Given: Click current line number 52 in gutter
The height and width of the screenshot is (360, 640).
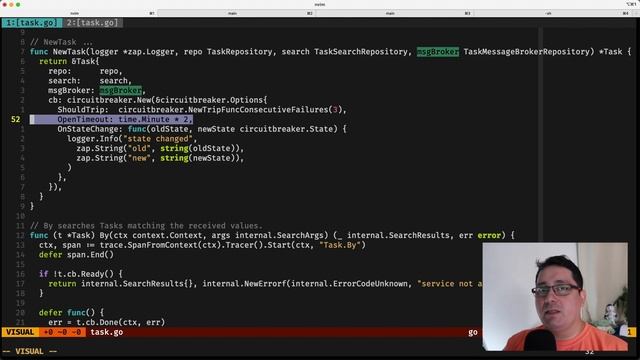Looking at the screenshot, I should click(x=16, y=119).
